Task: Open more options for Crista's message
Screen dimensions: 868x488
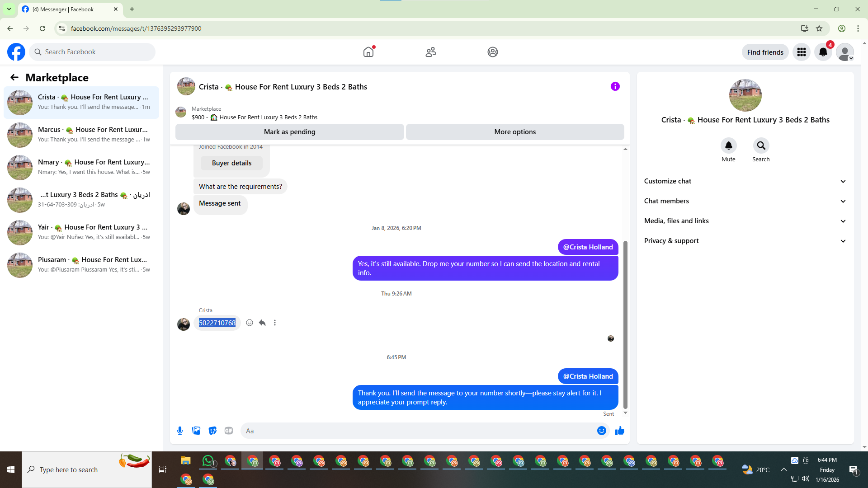Action: coord(275,323)
